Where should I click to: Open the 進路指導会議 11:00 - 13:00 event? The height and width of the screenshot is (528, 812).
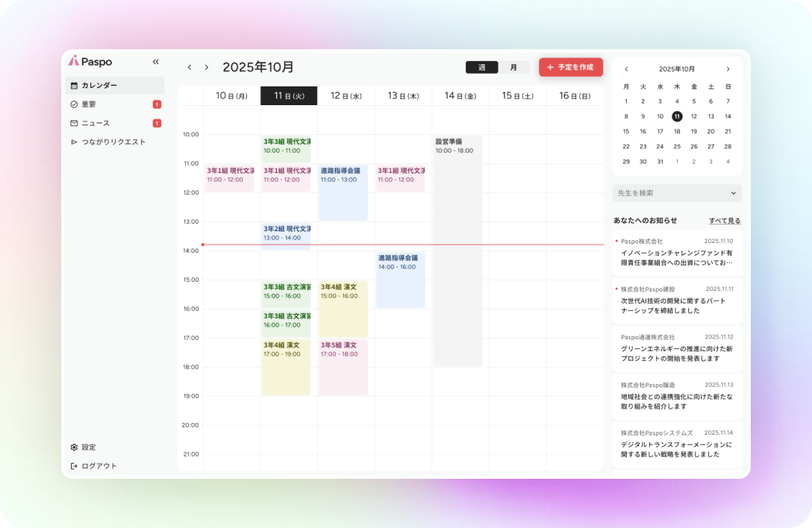[343, 192]
